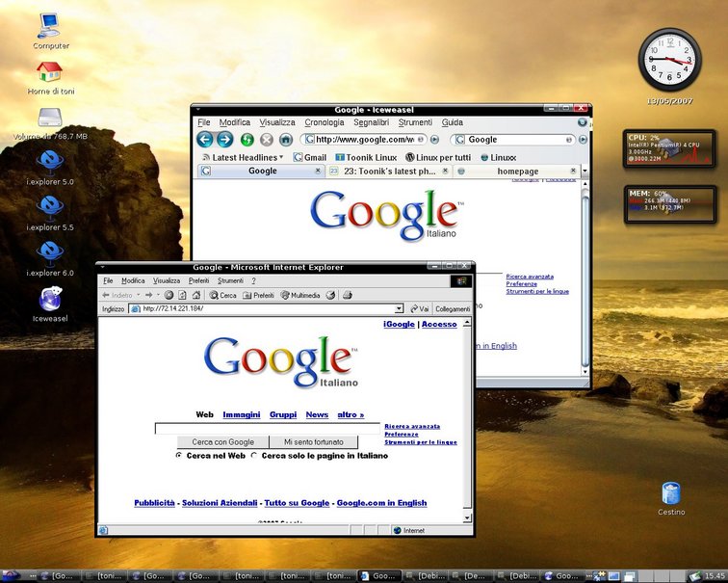Click the Internet Explorer scrollbar down arrow
This screenshot has height=583, width=728.
(467, 517)
